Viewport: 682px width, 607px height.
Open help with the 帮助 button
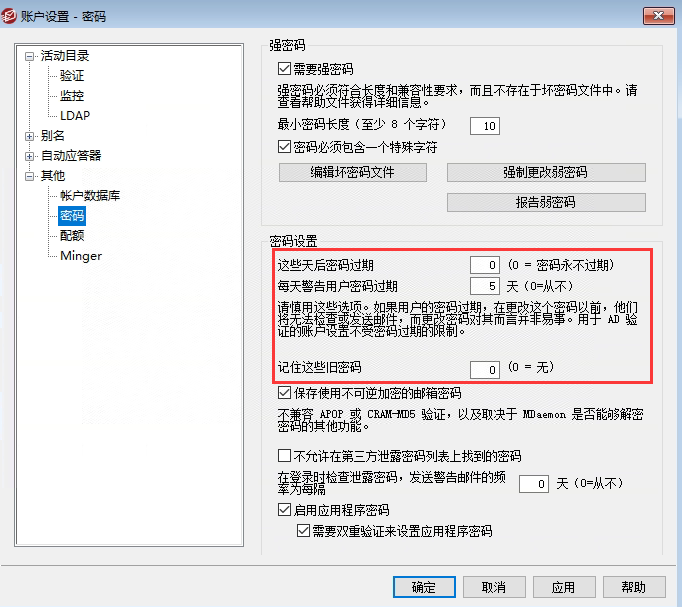pyautogui.click(x=634, y=587)
